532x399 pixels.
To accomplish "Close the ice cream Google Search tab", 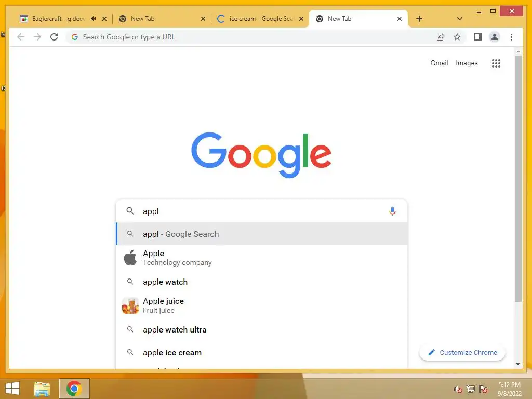I will coord(301,19).
